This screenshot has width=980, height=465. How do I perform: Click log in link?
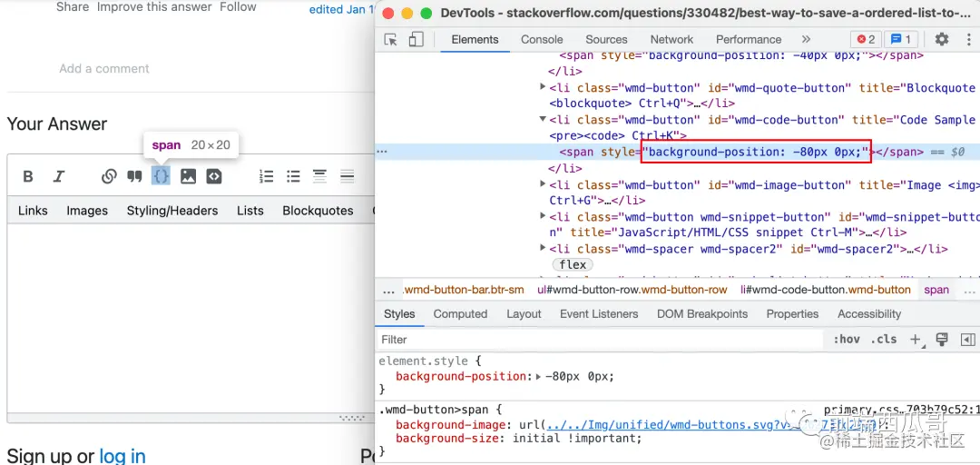[x=122, y=456]
